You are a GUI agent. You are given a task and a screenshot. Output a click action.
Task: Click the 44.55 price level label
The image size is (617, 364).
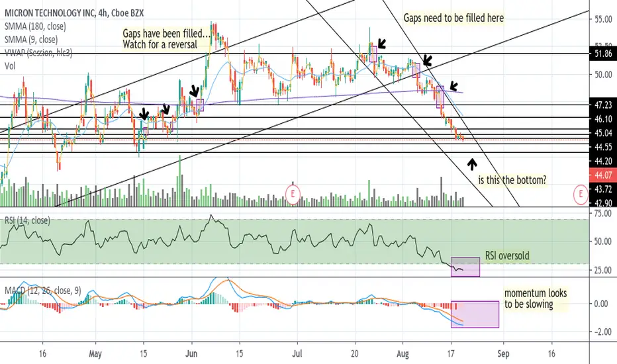click(603, 147)
